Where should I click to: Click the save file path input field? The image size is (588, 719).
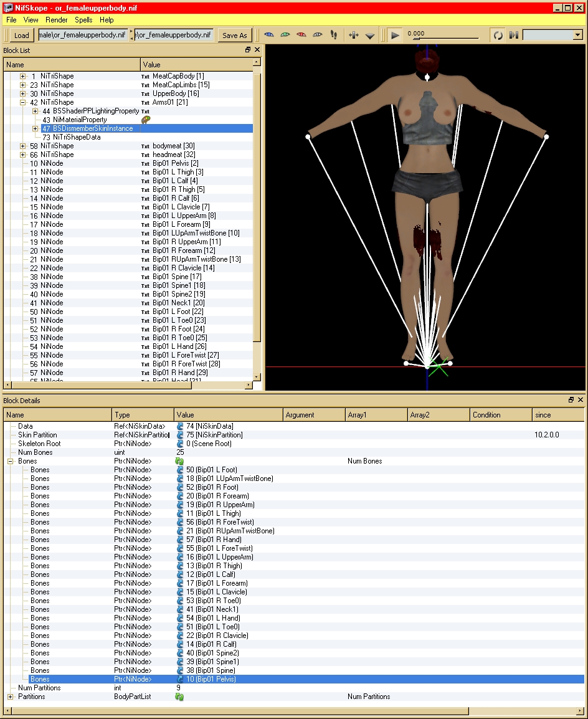(174, 35)
